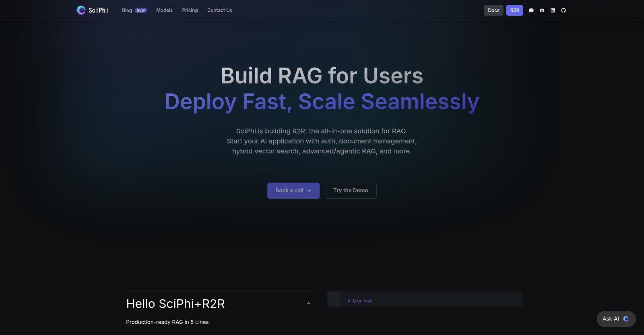Image resolution: width=644 pixels, height=335 pixels.
Task: Open the Discord icon link
Action: (x=542, y=10)
